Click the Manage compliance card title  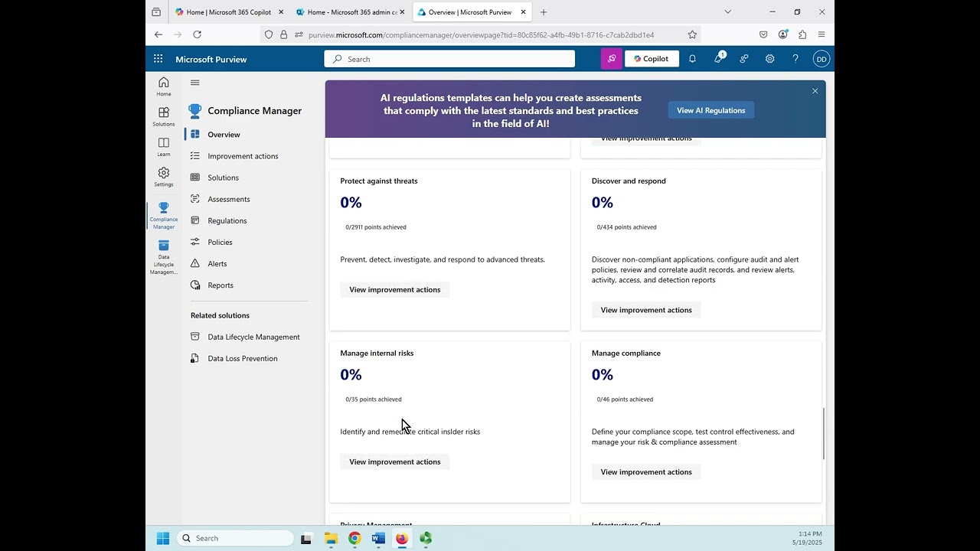[626, 354]
